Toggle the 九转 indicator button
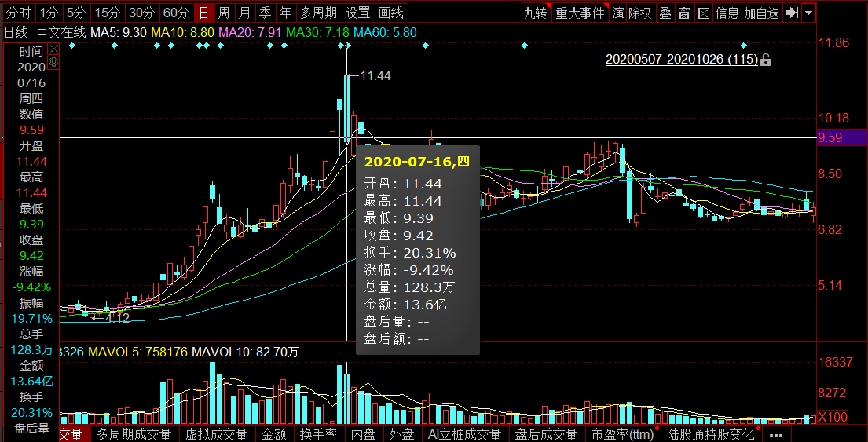Screen dimensions: 868x442 coord(537,13)
